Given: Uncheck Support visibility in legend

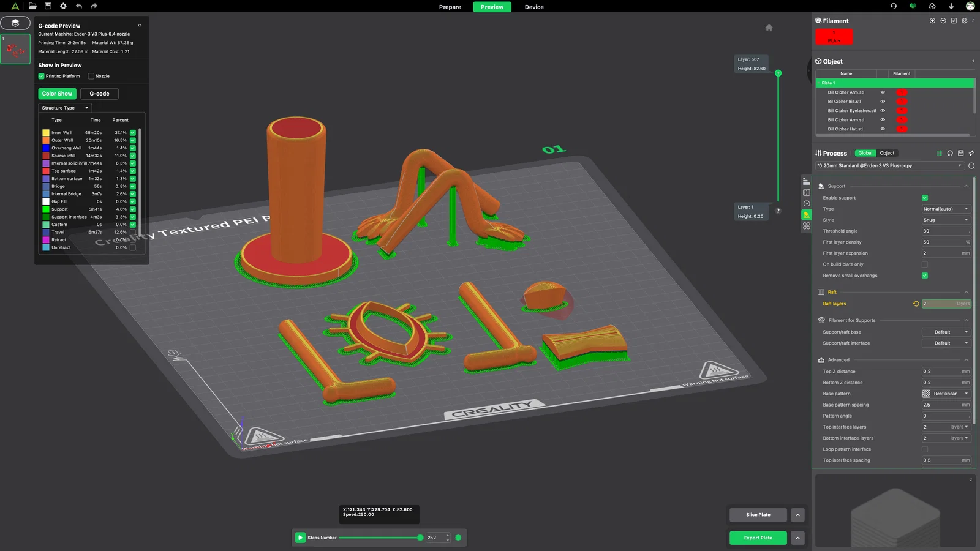Looking at the screenshot, I should coord(133,209).
